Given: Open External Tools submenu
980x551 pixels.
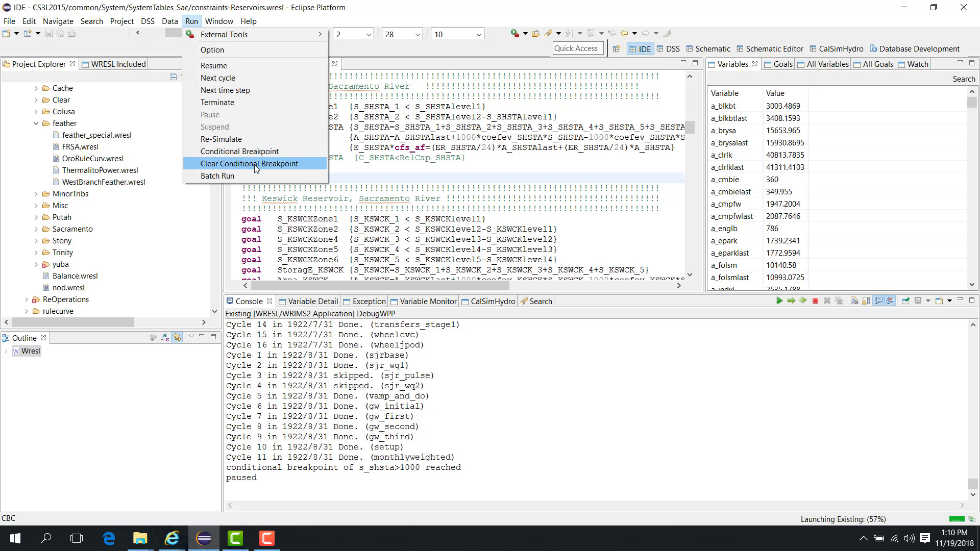Looking at the screenshot, I should tap(255, 35).
